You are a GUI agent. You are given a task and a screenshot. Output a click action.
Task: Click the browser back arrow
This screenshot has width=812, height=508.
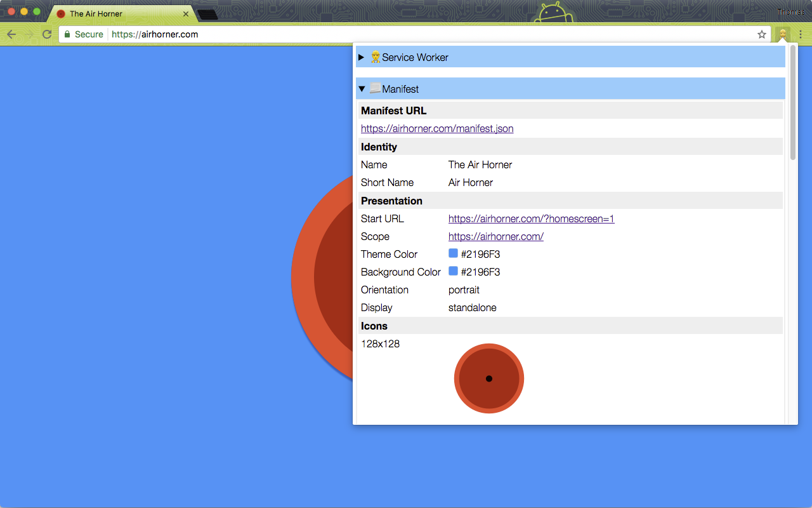tap(11, 34)
